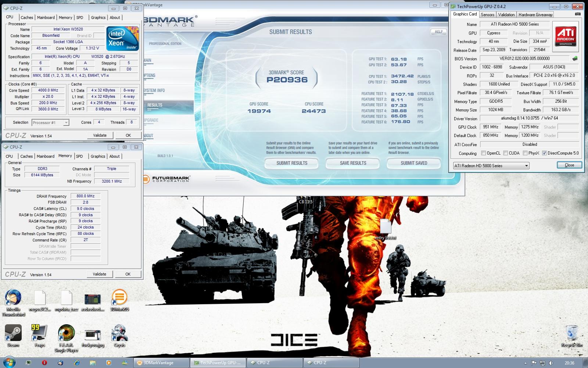Launch the Crysis desktop shortcut
Screen dimensions: 588x368
119,336
